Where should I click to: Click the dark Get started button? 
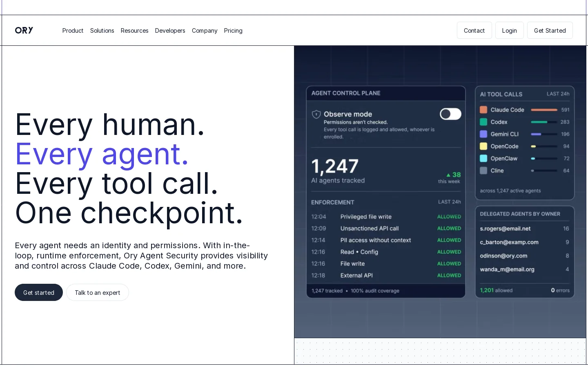(x=39, y=292)
